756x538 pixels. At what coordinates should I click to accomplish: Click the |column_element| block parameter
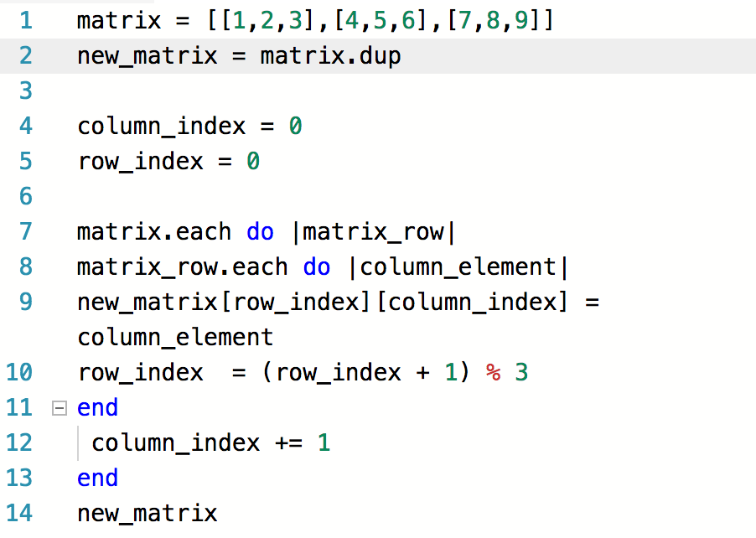pos(459,267)
